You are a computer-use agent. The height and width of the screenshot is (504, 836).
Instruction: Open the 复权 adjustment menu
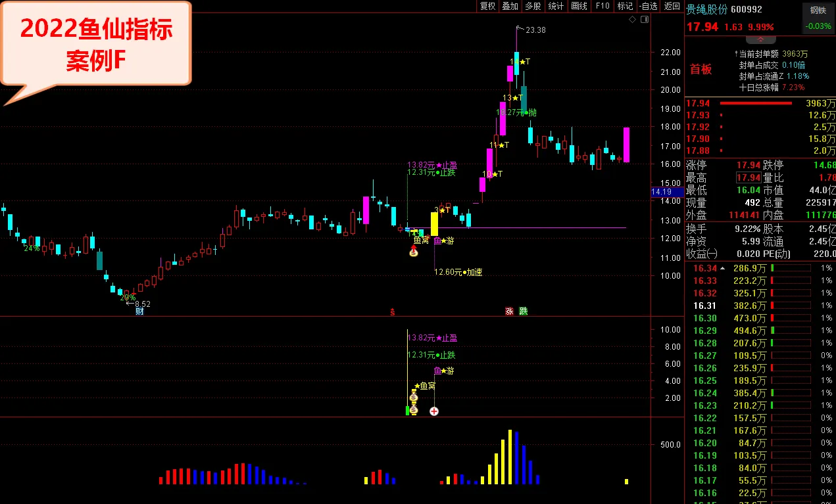[x=487, y=6]
